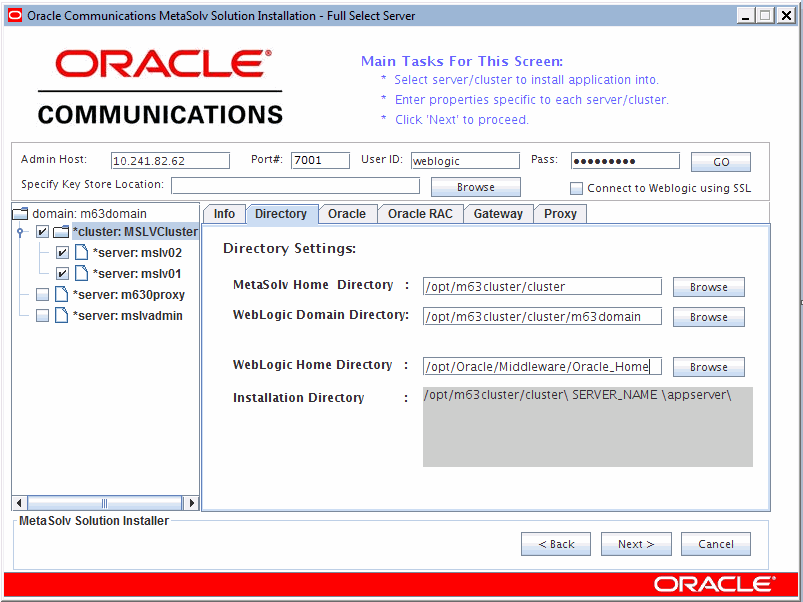Click the mslvadmin server document icon
The height and width of the screenshot is (602, 803).
pos(61,315)
